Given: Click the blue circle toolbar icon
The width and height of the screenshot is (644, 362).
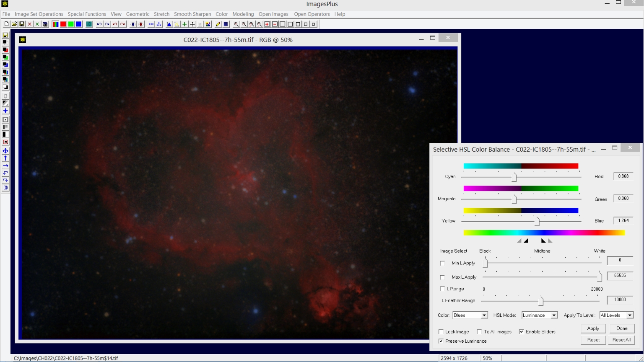Looking at the screenshot, I should click(133, 24).
